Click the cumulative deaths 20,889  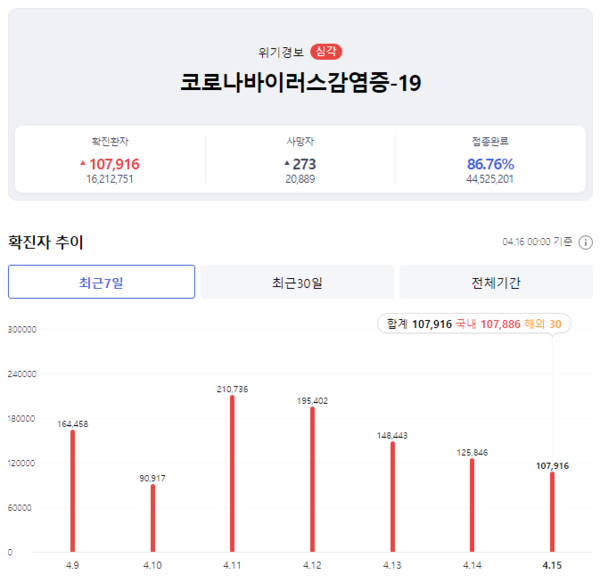[300, 179]
